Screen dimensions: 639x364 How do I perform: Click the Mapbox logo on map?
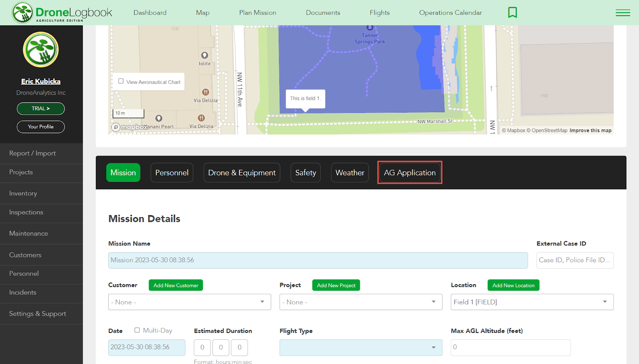point(130,127)
